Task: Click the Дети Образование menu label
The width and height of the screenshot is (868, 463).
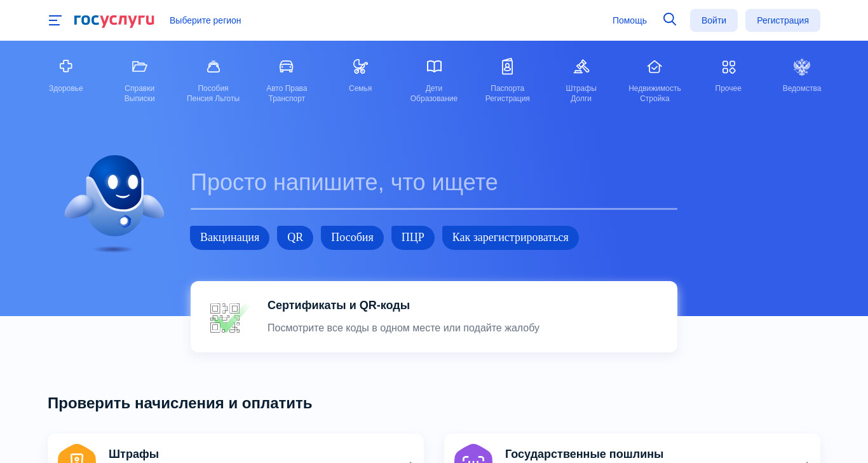Action: click(434, 93)
